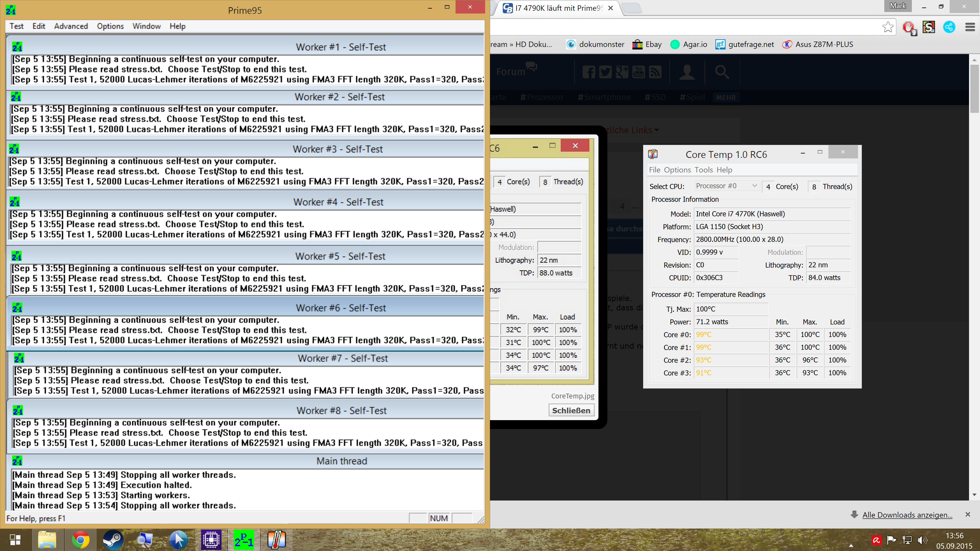Open Core Temp from the taskbar
980x551 pixels.
277,540
